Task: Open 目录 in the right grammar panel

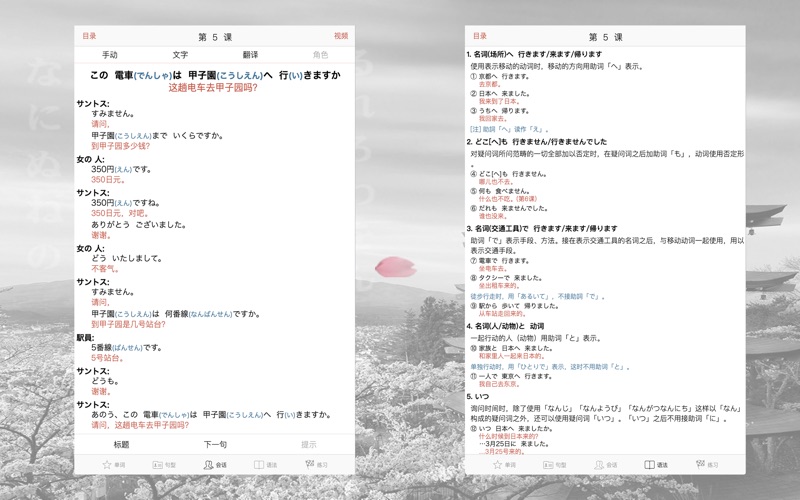Action: point(480,36)
